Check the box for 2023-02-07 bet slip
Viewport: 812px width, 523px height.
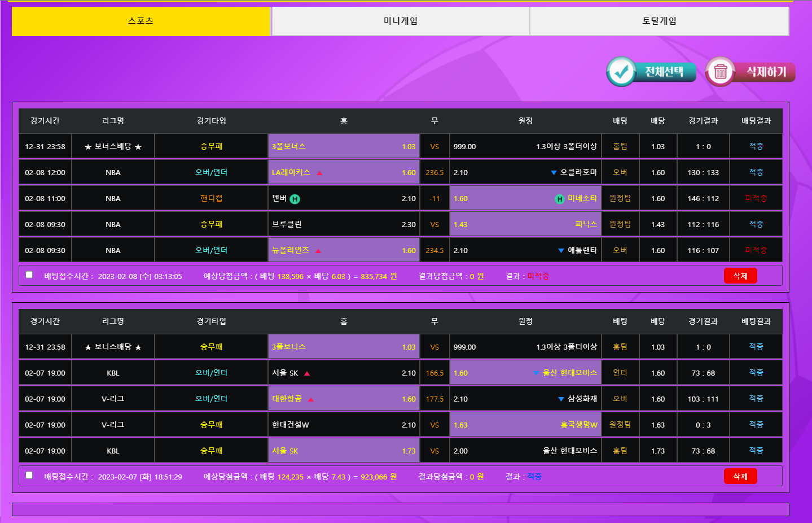pyautogui.click(x=29, y=476)
